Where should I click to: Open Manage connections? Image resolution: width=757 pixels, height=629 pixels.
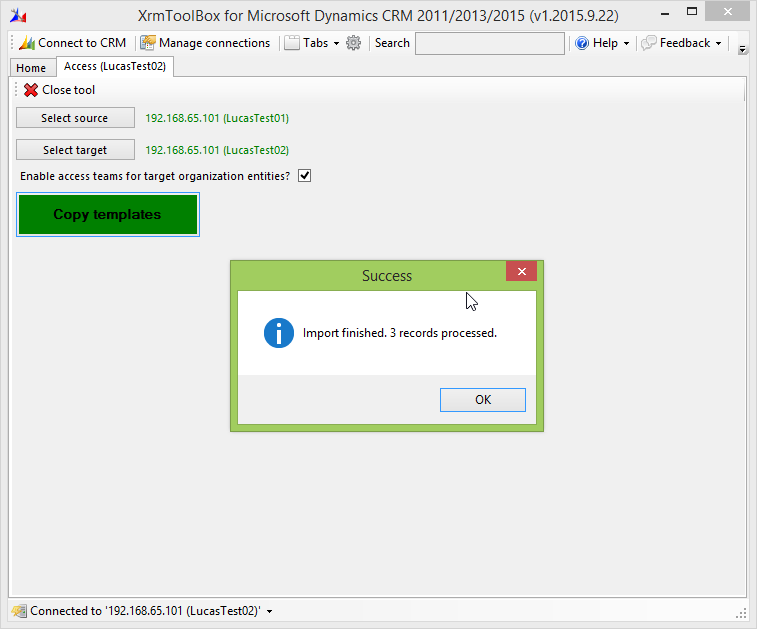(x=205, y=43)
